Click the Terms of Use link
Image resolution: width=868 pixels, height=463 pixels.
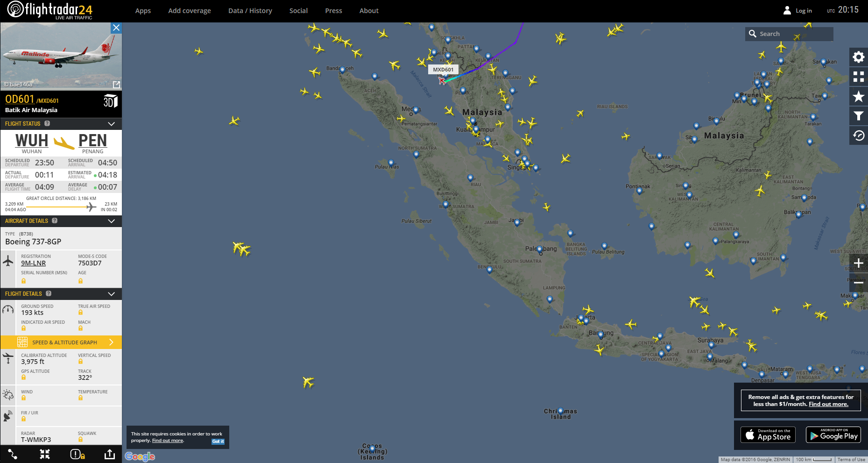pos(851,460)
